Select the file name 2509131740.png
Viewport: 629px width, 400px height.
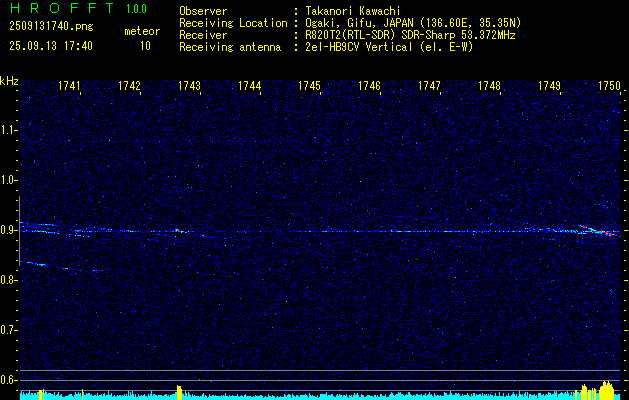click(51, 26)
